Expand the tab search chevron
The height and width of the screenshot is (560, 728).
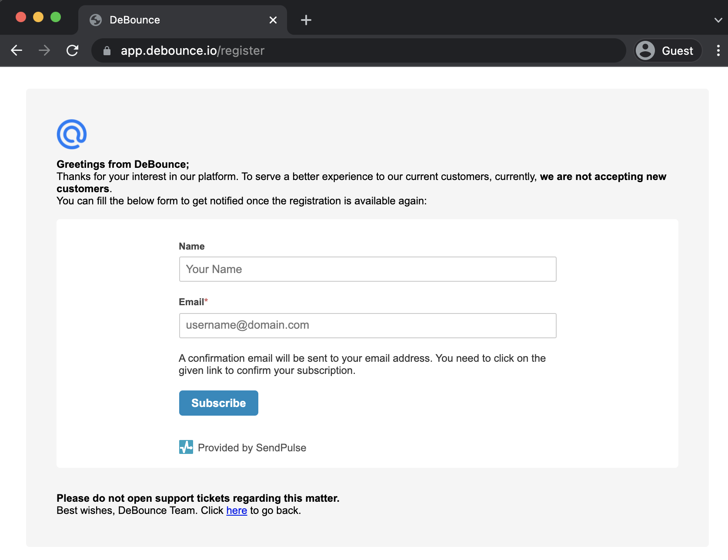(718, 20)
